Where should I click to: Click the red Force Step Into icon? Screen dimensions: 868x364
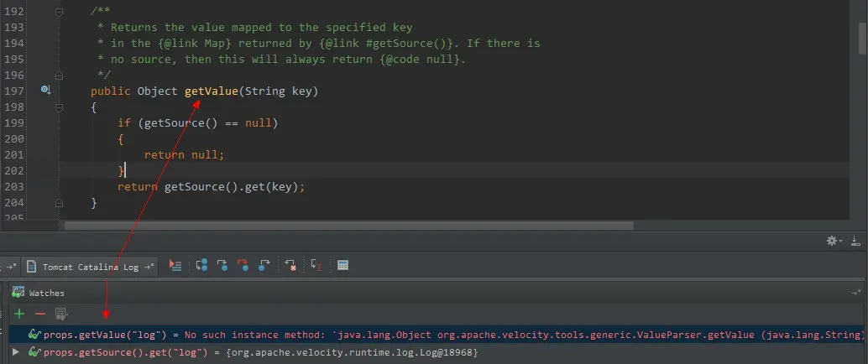point(243,266)
